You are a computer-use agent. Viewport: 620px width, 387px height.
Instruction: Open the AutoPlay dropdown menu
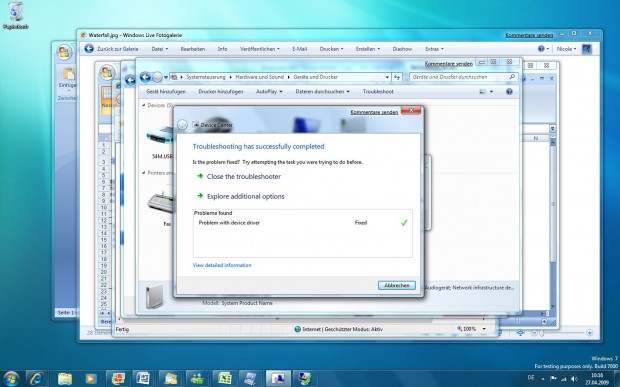pyautogui.click(x=269, y=91)
